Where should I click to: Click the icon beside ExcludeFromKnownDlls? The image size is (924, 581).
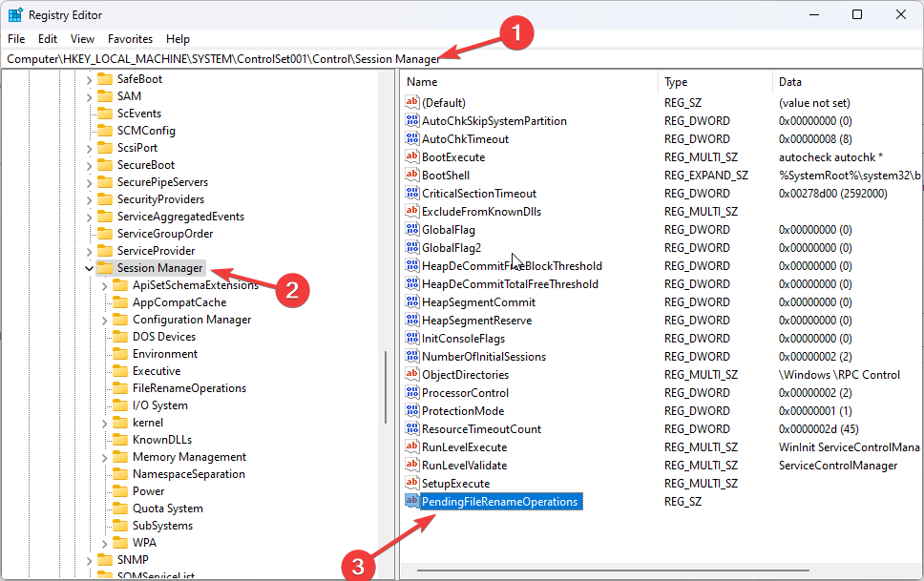pos(412,211)
